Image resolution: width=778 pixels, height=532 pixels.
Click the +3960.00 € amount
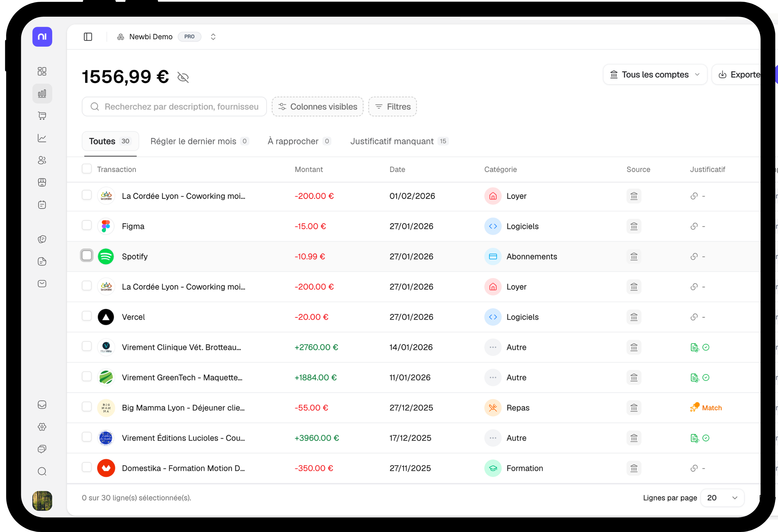point(317,438)
